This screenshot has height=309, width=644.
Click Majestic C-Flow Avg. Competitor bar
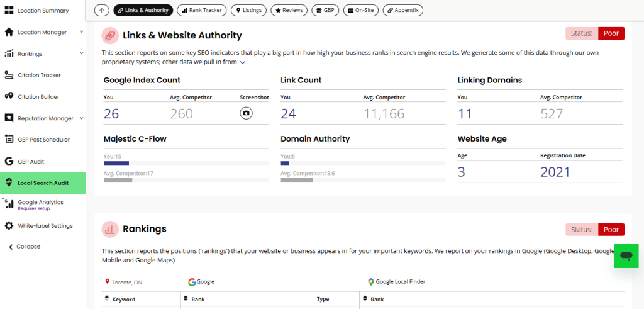click(118, 180)
